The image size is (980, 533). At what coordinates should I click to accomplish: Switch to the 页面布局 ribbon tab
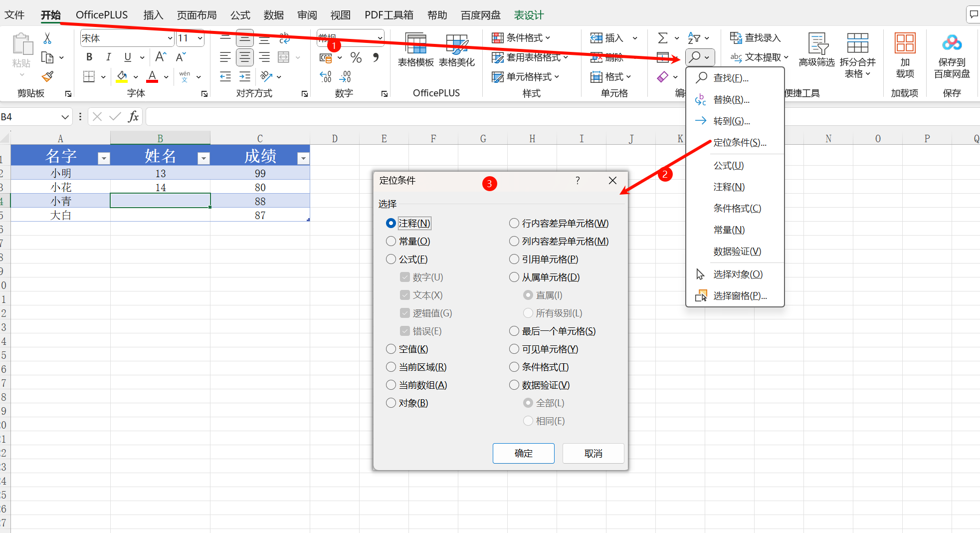[x=196, y=15]
